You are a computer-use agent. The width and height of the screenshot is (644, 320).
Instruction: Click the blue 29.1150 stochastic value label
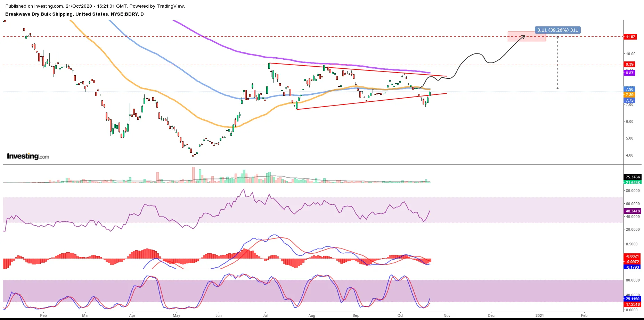(x=633, y=299)
